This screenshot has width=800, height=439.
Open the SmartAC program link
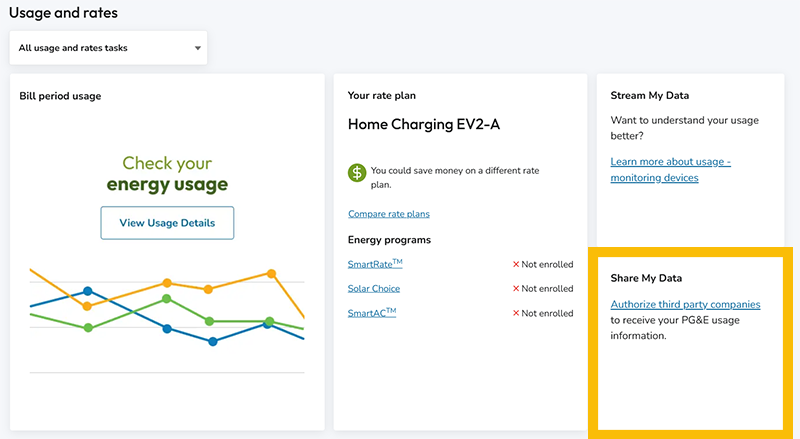pyautogui.click(x=372, y=313)
